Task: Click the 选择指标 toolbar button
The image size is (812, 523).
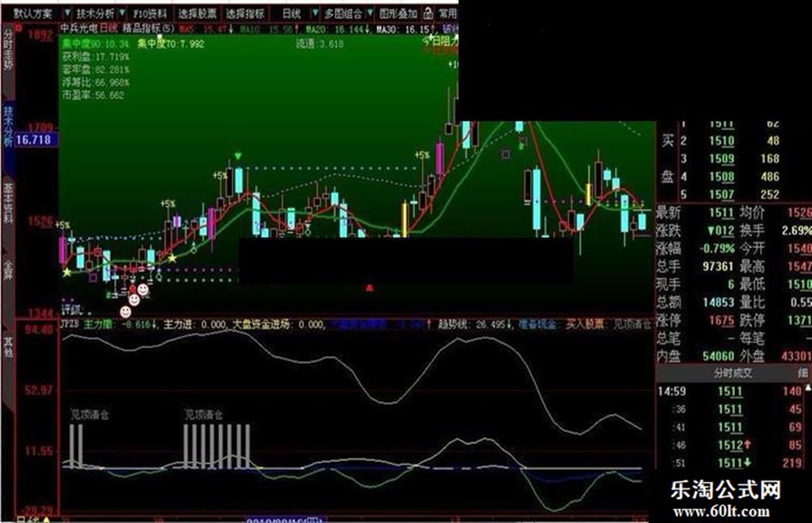Action: point(245,14)
